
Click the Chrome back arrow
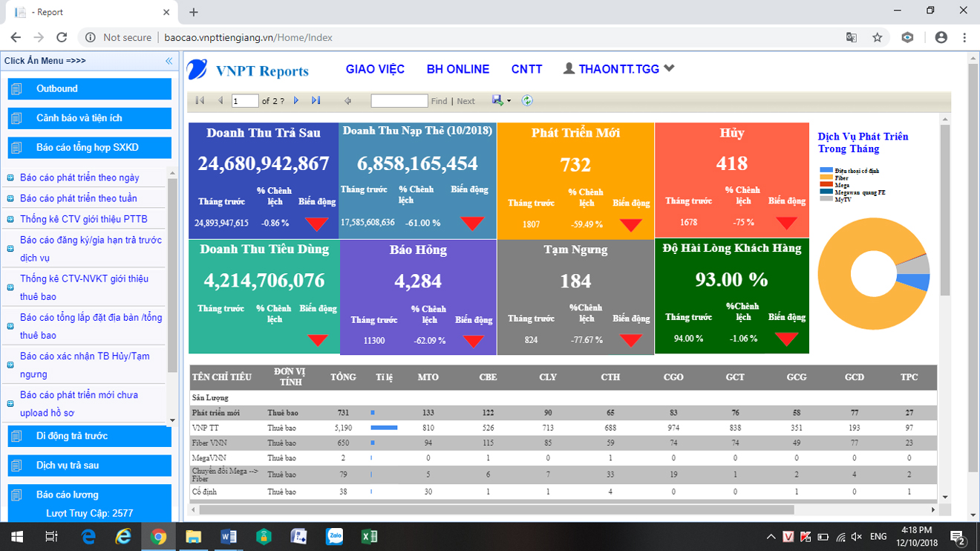point(16,37)
